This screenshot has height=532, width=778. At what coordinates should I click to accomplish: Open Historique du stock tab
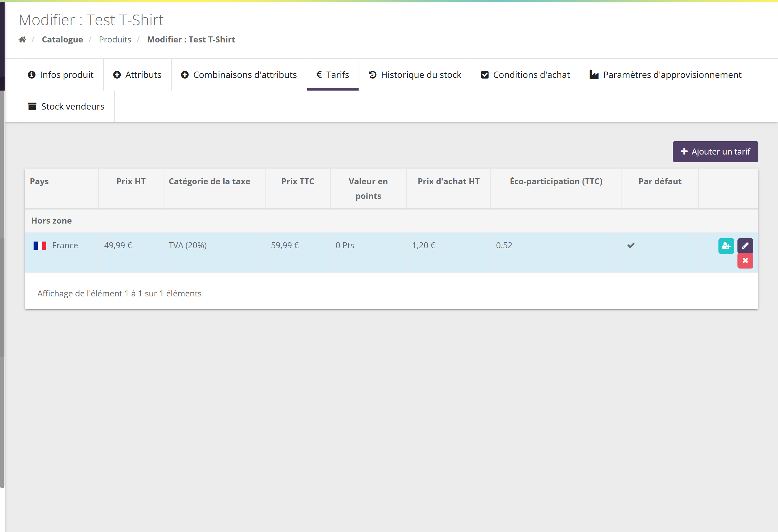[415, 75]
